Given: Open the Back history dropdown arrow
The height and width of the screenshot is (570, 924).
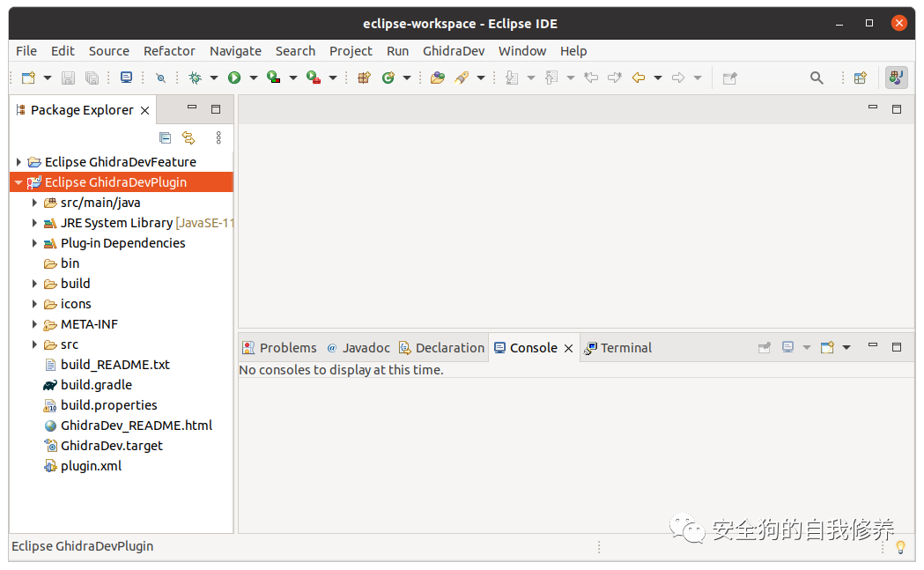Looking at the screenshot, I should click(x=658, y=78).
